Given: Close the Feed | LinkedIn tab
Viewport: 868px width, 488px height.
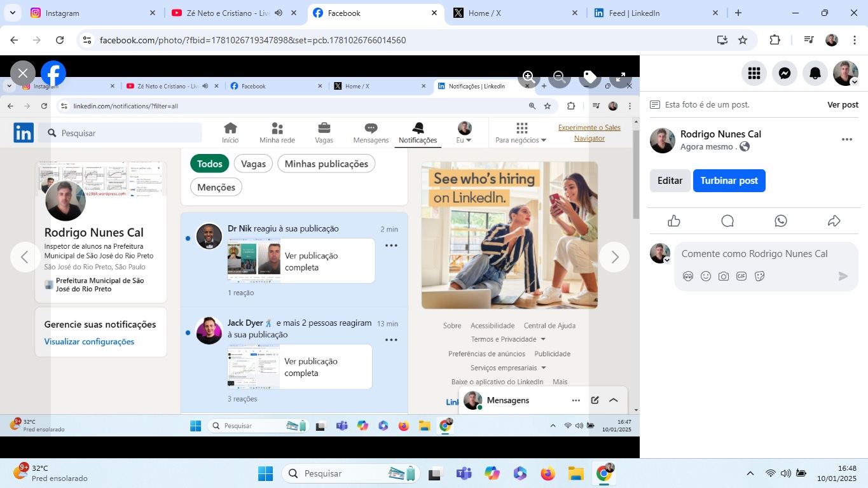Looking at the screenshot, I should pyautogui.click(x=715, y=13).
